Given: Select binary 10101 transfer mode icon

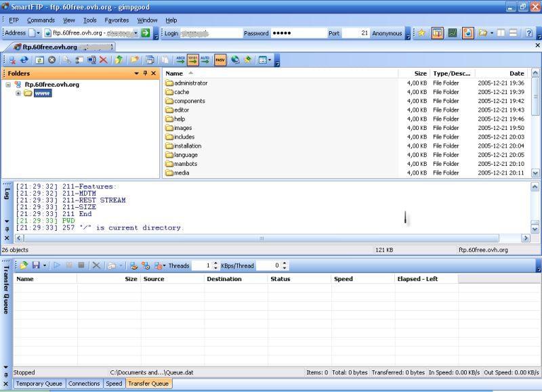Looking at the screenshot, I should [x=193, y=60].
